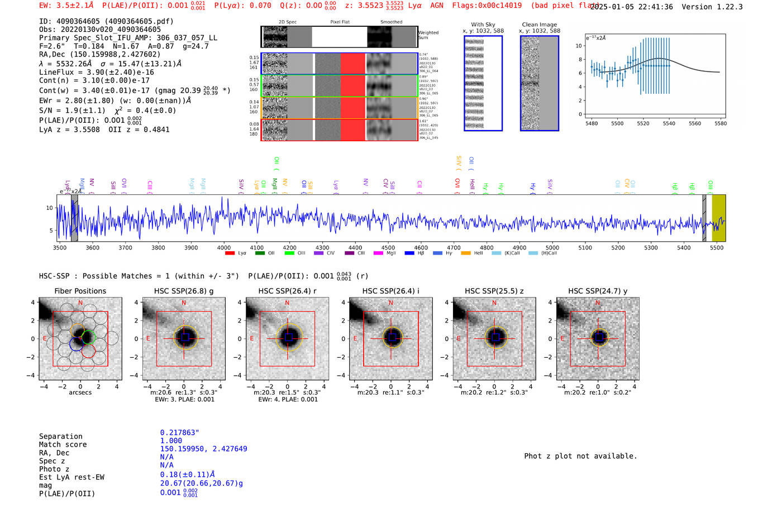
Task: Select the magenta MgII legend swatch
Action: point(379,253)
